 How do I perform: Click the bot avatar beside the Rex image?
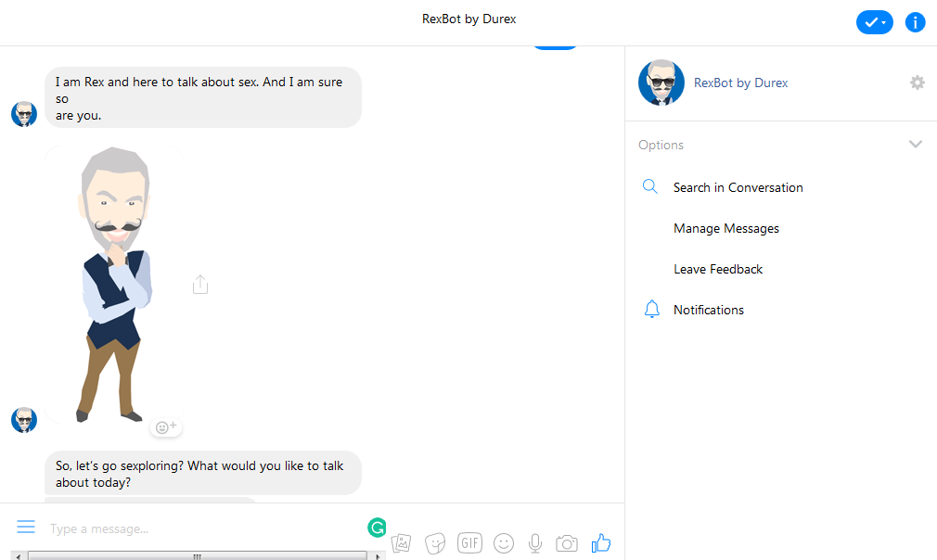[24, 420]
